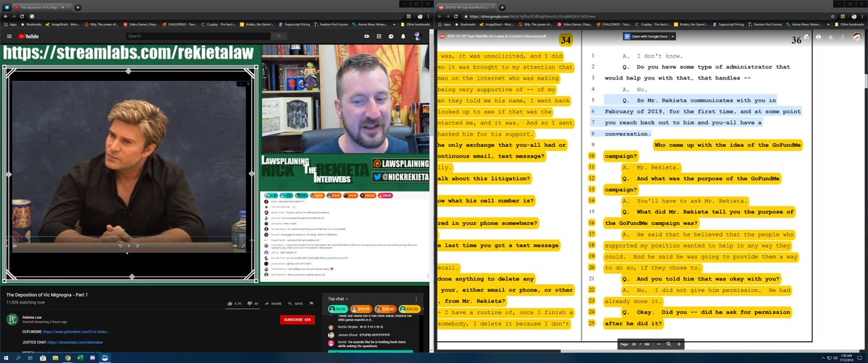Open the Rekieta Law channel avatar
The height and width of the screenshot is (363, 868).
click(x=12, y=320)
